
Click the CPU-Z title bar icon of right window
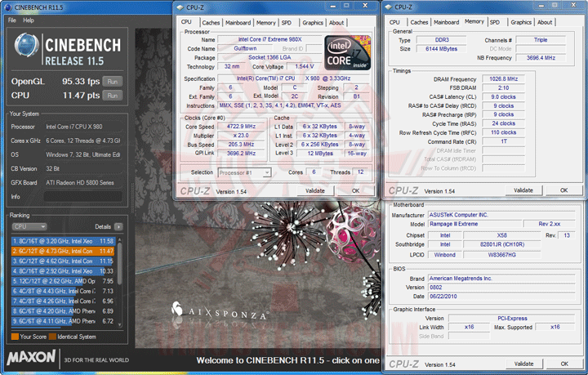tap(388, 7)
